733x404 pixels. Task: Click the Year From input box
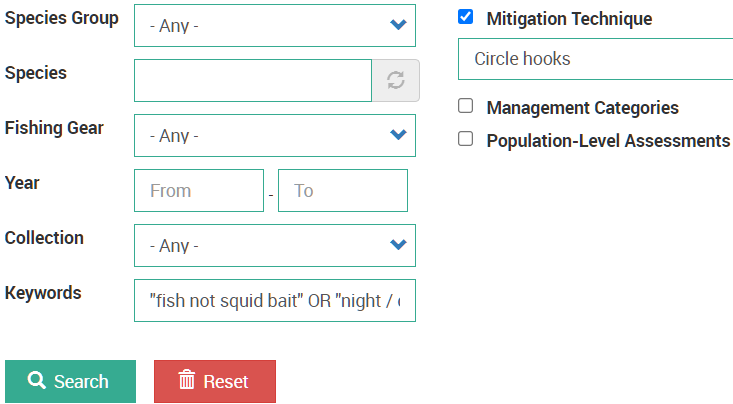tap(199, 190)
